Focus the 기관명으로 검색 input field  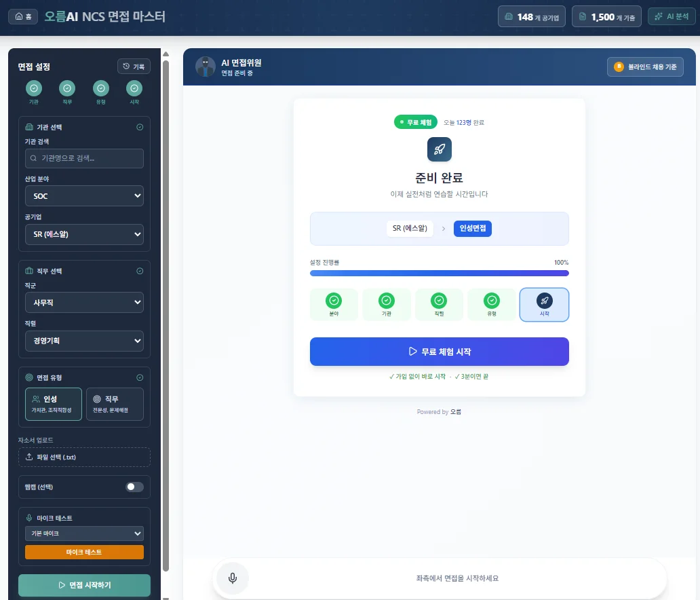click(x=84, y=158)
